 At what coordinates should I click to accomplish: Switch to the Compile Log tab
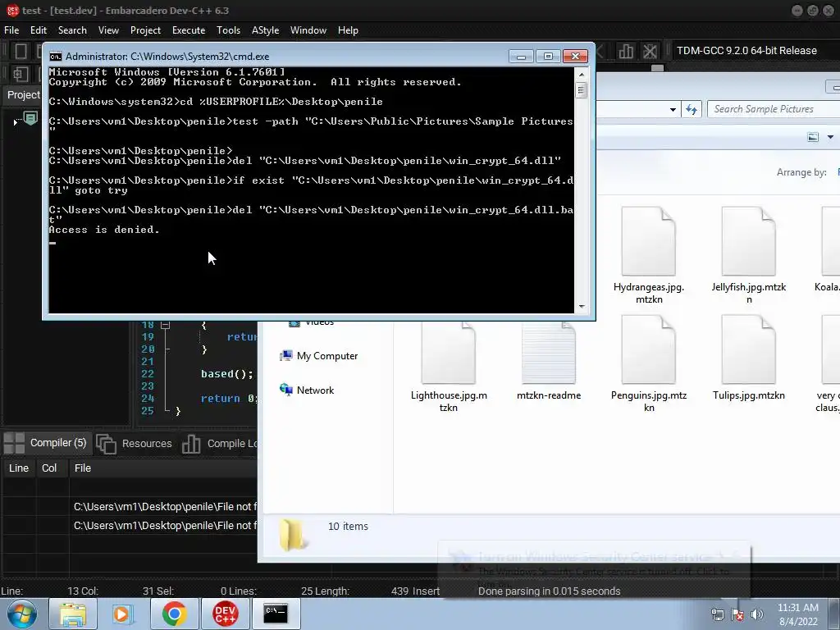[219, 444]
